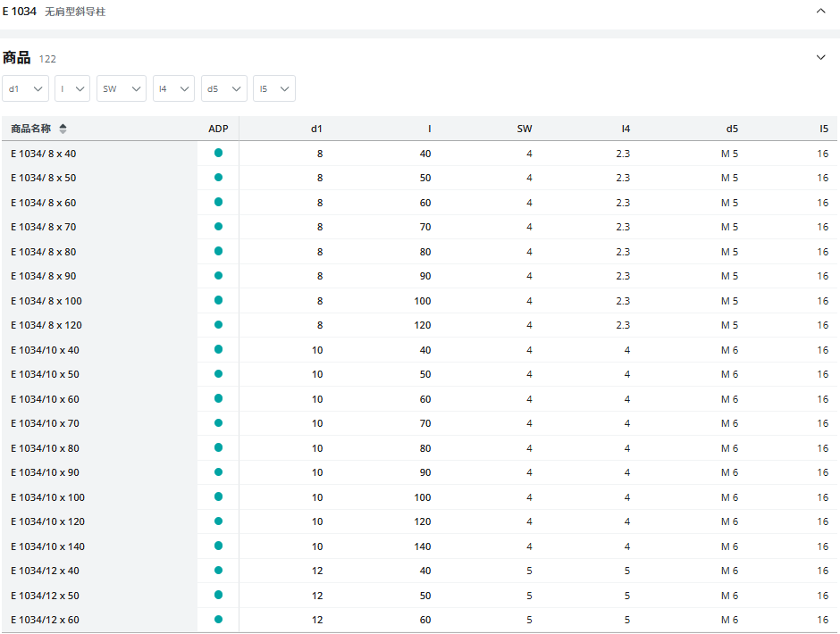
Task: Click the ADP dot for E 1034/12 x 50
Action: [x=218, y=595]
